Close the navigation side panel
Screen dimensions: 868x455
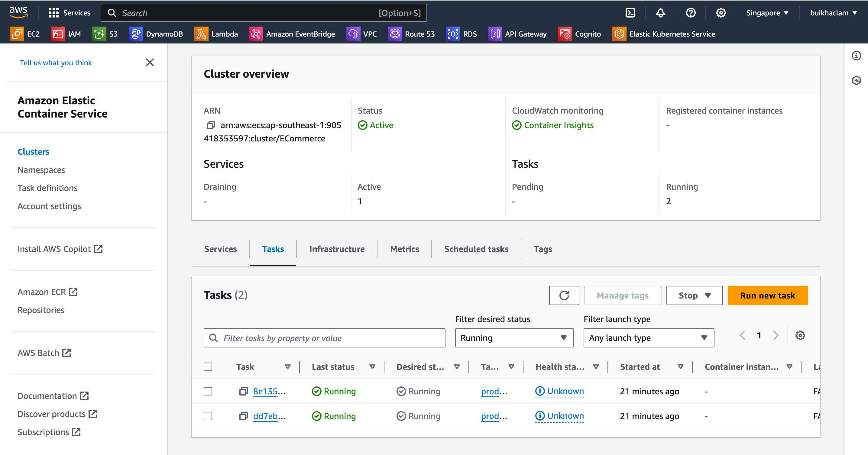(x=150, y=62)
